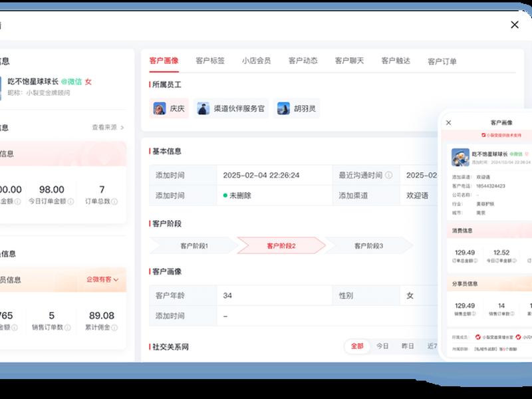Click the green @微信 label in left panel

tap(72, 81)
